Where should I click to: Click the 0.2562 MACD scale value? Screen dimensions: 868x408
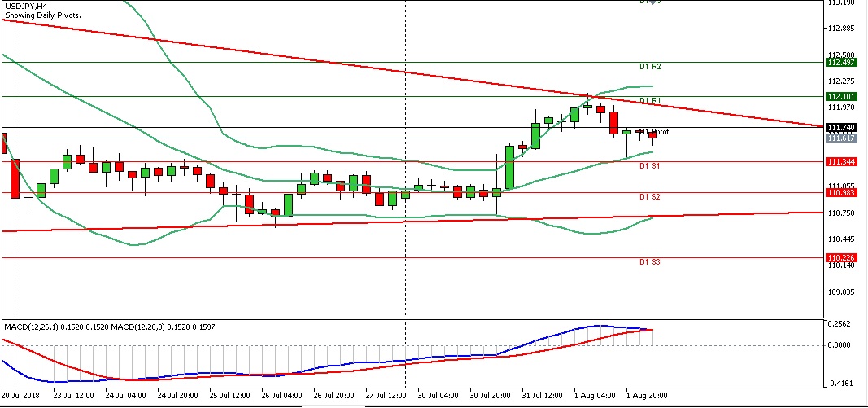(839, 324)
